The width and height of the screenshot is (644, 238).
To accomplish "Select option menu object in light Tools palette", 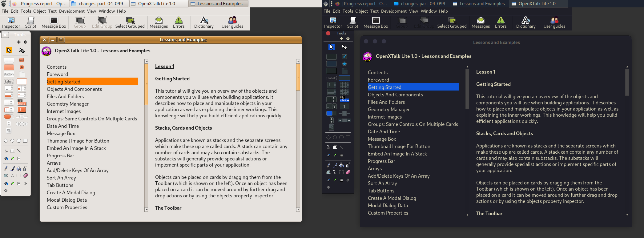I will pyautogui.click(x=9, y=103).
